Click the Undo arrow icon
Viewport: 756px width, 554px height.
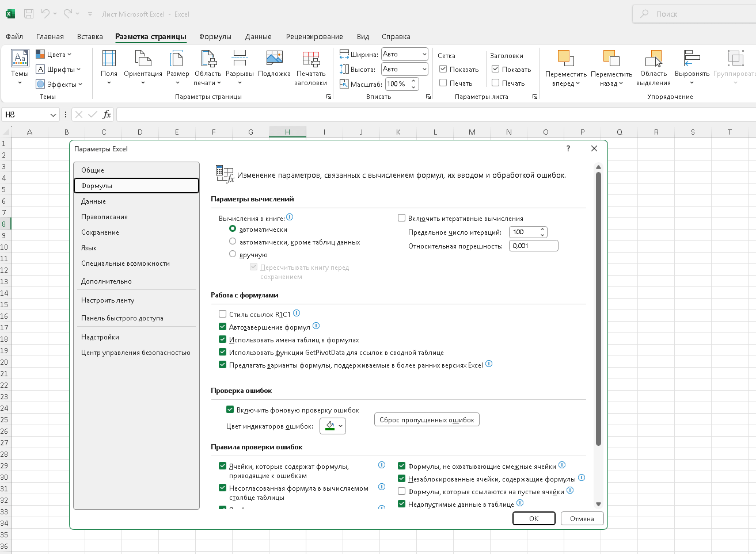pos(45,14)
